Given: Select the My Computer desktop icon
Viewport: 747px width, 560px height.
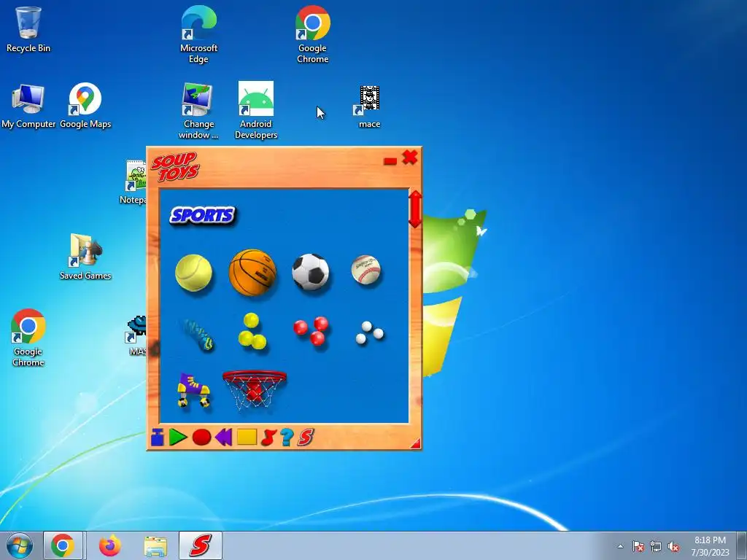Looking at the screenshot, I should tap(28, 106).
